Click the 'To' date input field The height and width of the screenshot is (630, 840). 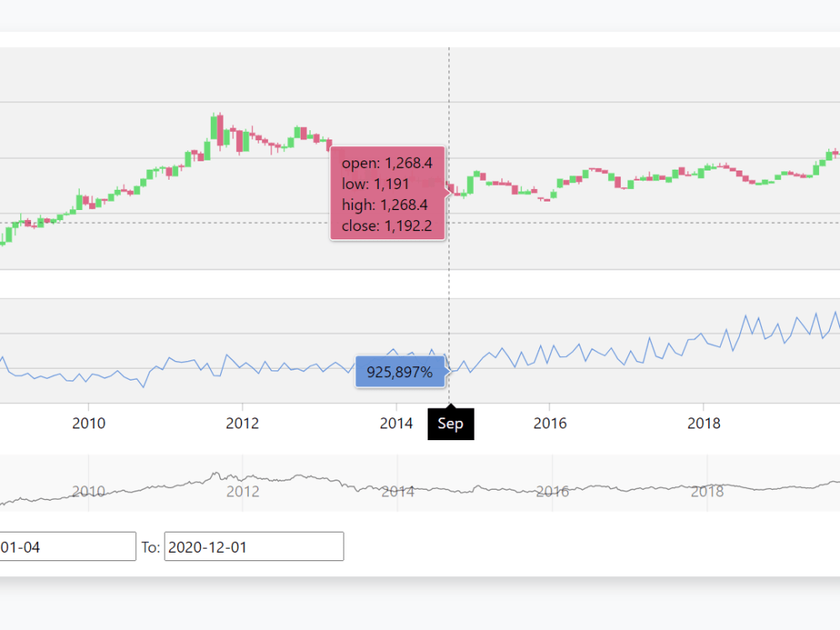point(254,546)
